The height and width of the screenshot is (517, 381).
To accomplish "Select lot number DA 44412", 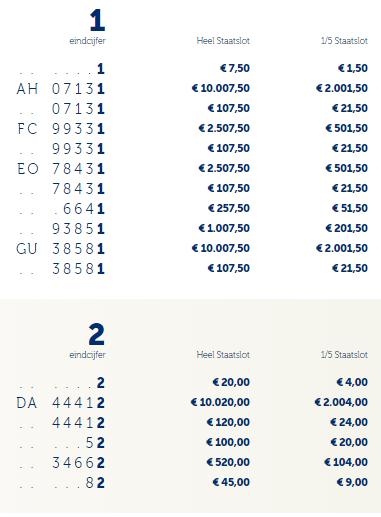I will tap(61, 403).
